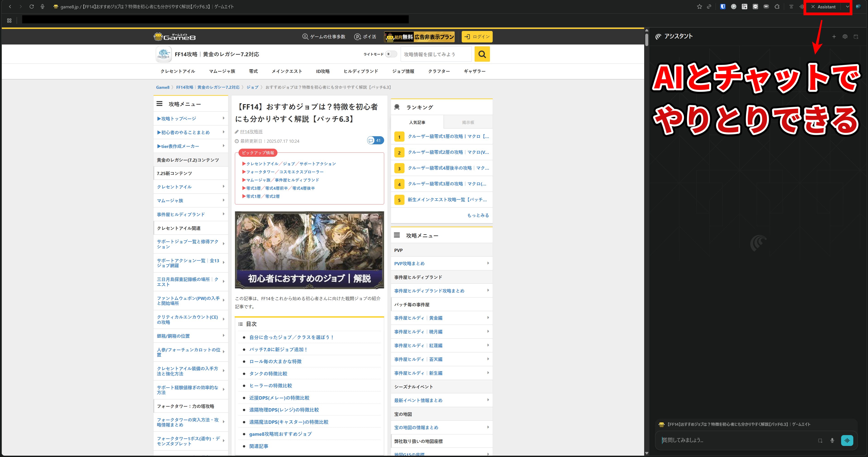Image resolution: width=868 pixels, height=457 pixels.
Task: Click the Game8 breadcrumb link
Action: 162,87
